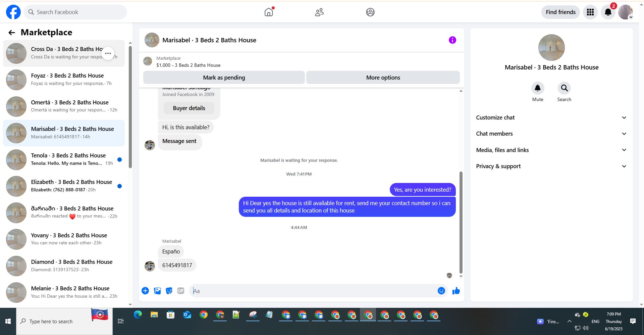Expand the Customize chat section

[551, 117]
